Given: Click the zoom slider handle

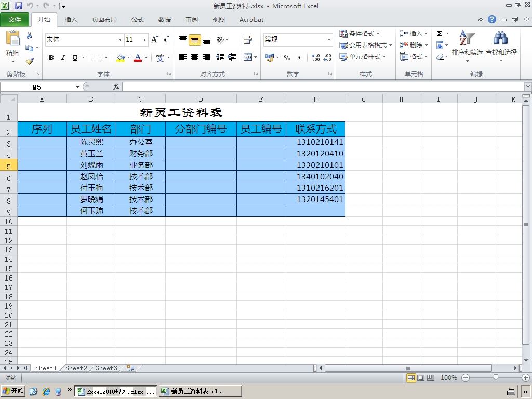Looking at the screenshot, I should point(496,377).
